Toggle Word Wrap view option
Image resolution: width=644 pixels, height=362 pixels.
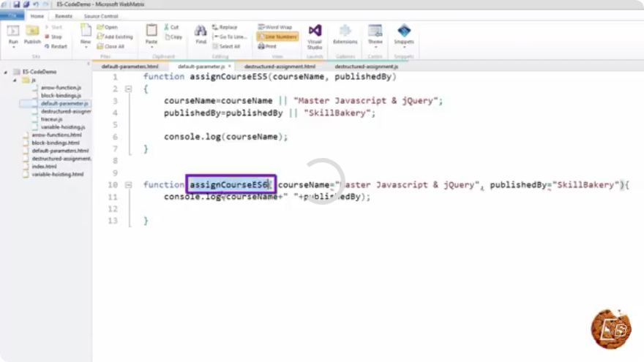(x=274, y=27)
